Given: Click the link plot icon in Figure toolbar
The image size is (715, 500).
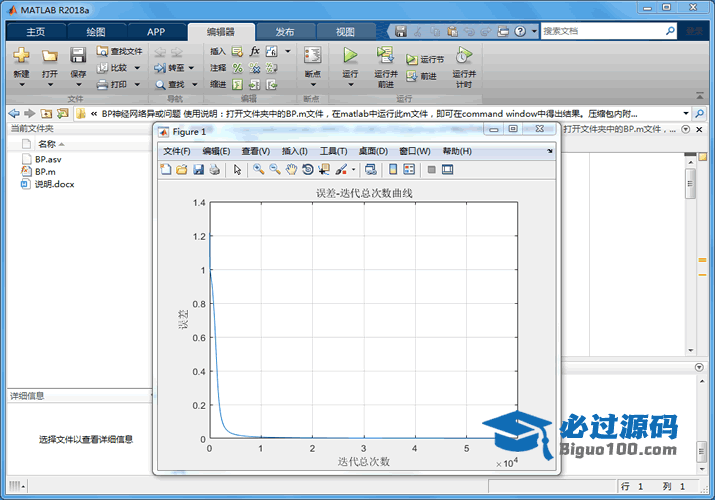Looking at the screenshot, I should pos(371,170).
